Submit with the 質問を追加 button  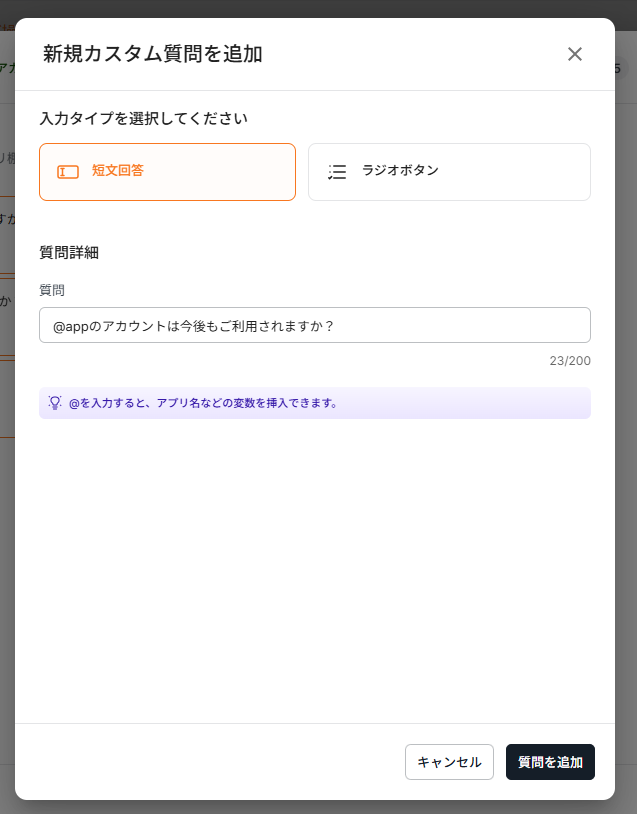click(550, 762)
